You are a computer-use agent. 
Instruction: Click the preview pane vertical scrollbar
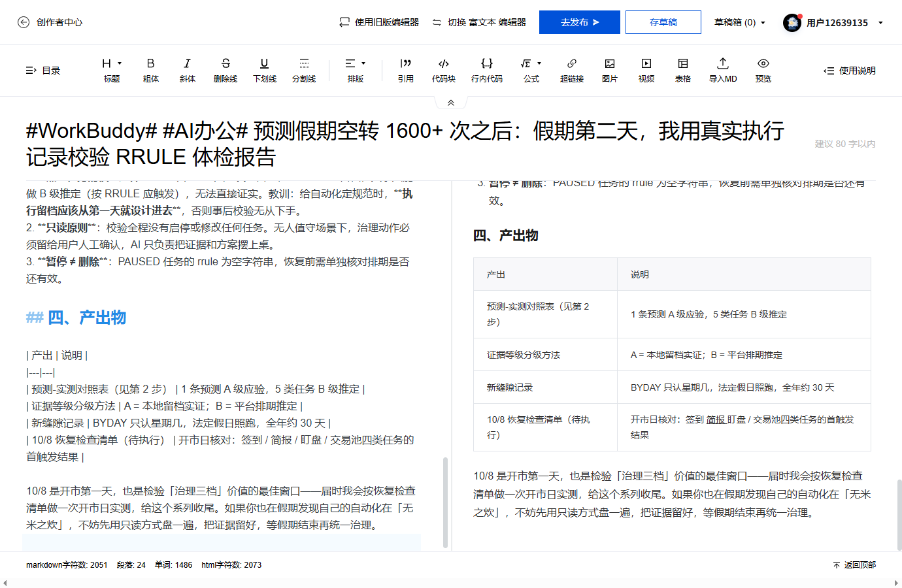pos(899,515)
